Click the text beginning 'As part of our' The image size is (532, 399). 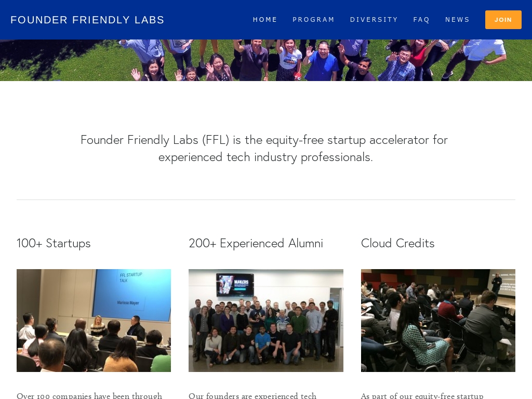[x=422, y=395]
